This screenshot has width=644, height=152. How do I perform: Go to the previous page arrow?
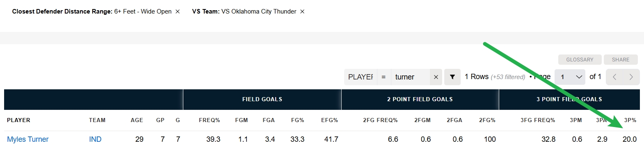[x=614, y=77]
